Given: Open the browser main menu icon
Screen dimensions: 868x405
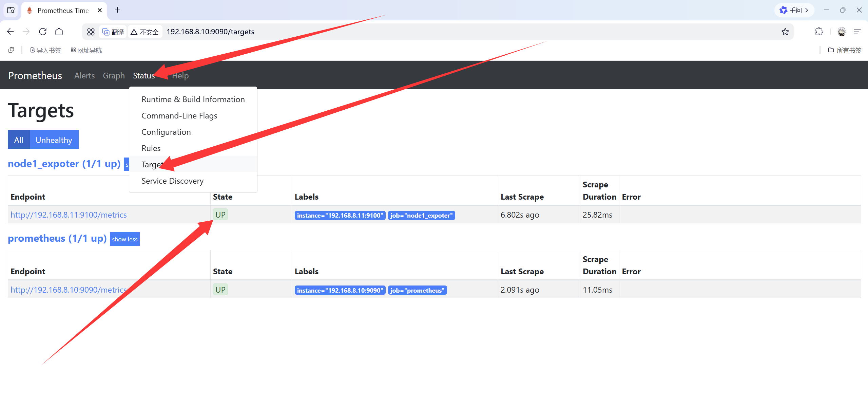Looking at the screenshot, I should [857, 32].
